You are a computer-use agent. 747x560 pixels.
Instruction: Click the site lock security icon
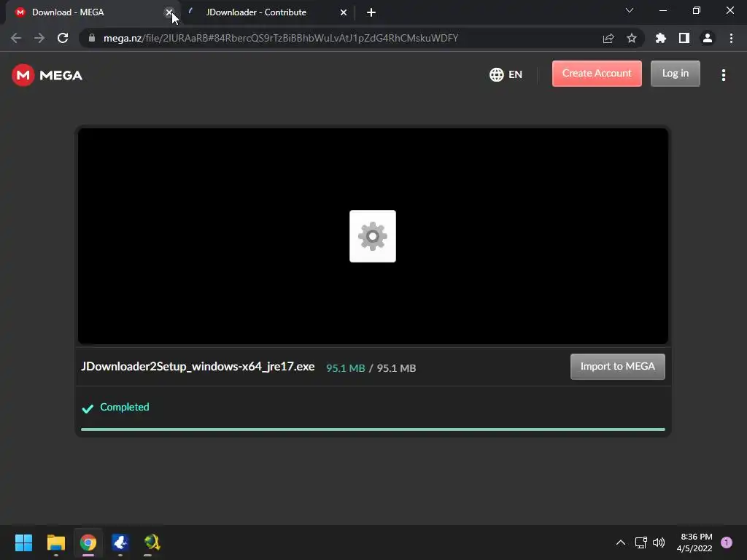92,38
